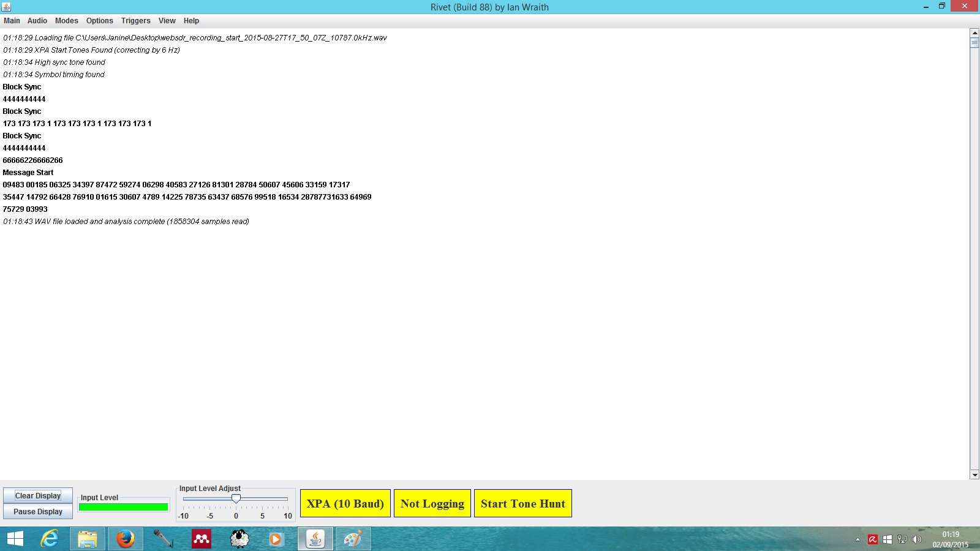Open the Paint palette taskbar icon
Viewport: 980px width, 551px height.
[x=353, y=539]
